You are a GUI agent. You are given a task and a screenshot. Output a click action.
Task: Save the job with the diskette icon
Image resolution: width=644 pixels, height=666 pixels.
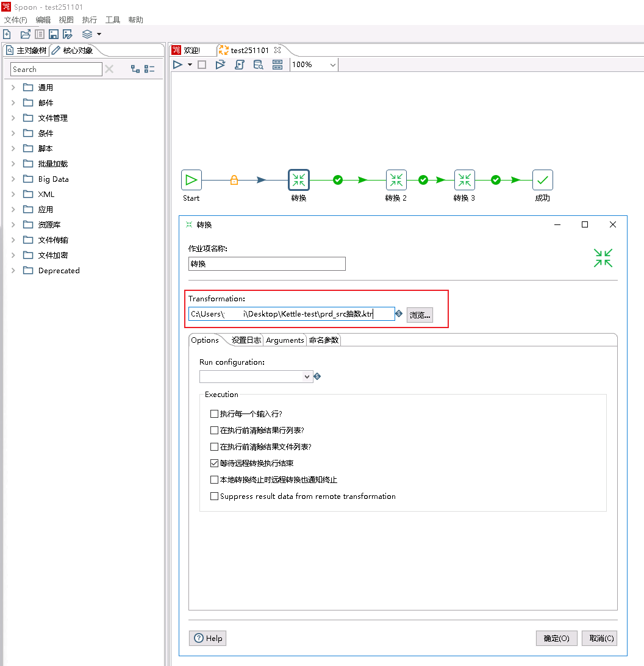(x=54, y=34)
